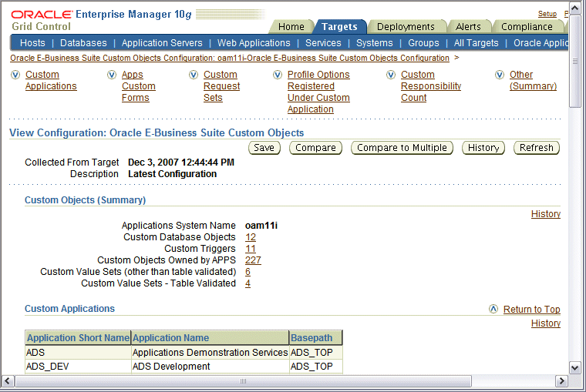Click the down-arrow icon beside Custom Responsibility Count

pos(391,75)
